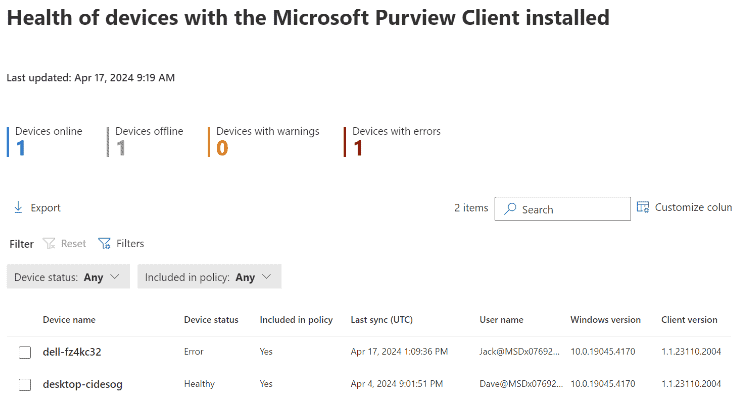Click into the Search input field
Viewport: 748px width, 399px height.
(562, 209)
